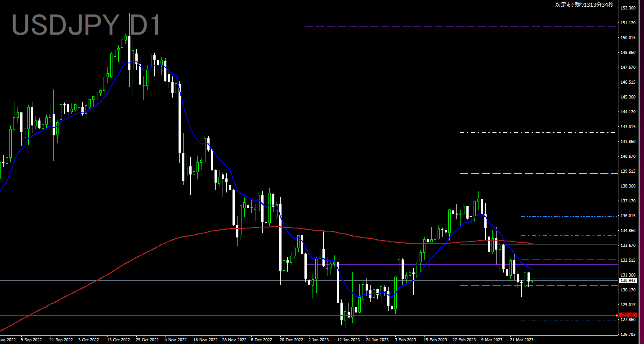Click the 139.515 price axis label

pyautogui.click(x=628, y=171)
